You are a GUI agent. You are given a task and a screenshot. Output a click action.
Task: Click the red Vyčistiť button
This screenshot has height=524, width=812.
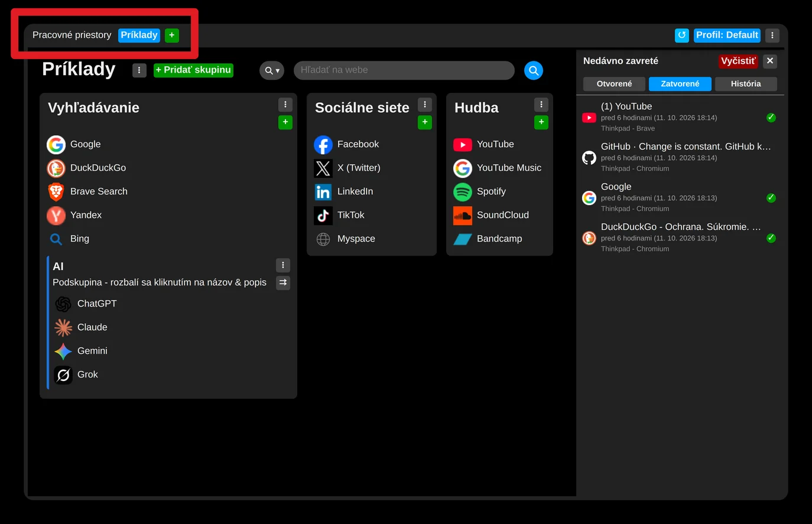(x=738, y=61)
